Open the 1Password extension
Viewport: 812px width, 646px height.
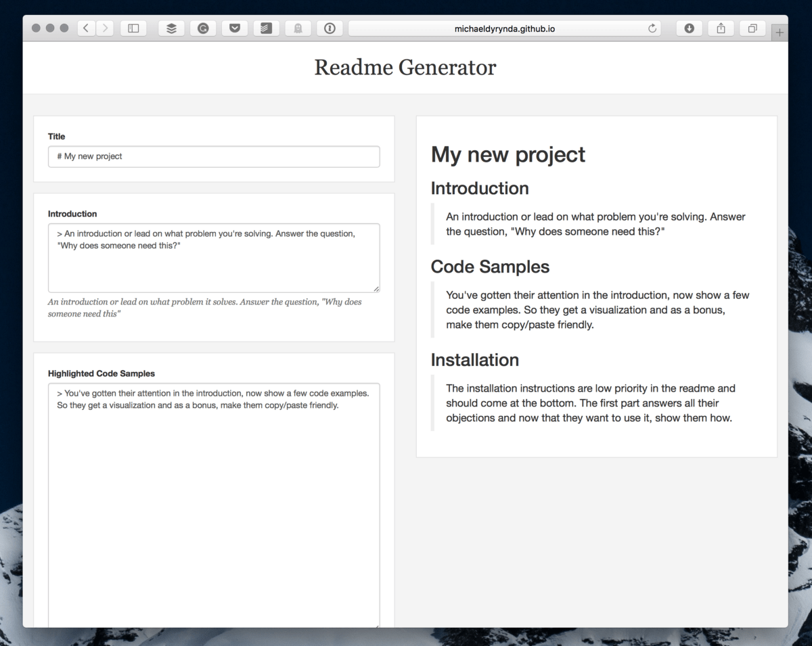330,28
